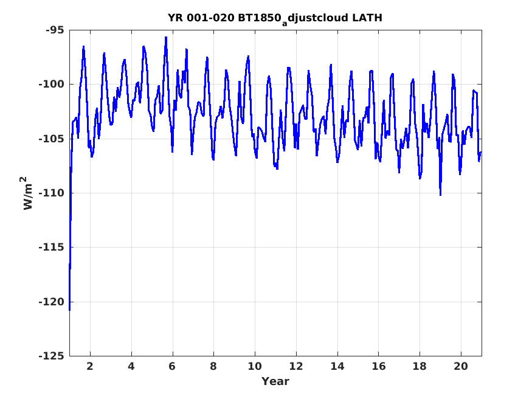The width and height of the screenshot is (532, 399).
Task: Click x-axis tick label 8
Action: pos(213,366)
